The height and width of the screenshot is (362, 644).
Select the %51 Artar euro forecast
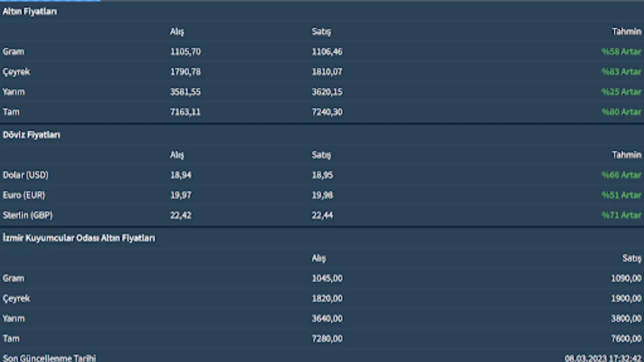621,195
